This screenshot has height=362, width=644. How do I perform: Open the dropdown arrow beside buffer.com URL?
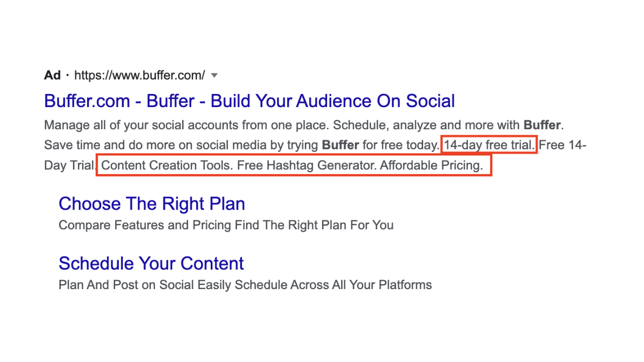click(214, 75)
